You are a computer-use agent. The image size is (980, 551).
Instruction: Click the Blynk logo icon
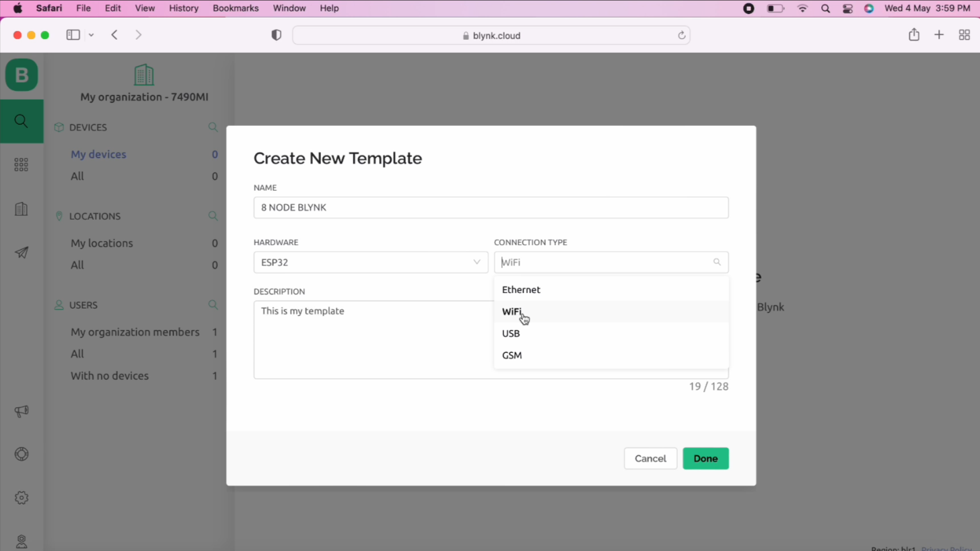click(22, 75)
